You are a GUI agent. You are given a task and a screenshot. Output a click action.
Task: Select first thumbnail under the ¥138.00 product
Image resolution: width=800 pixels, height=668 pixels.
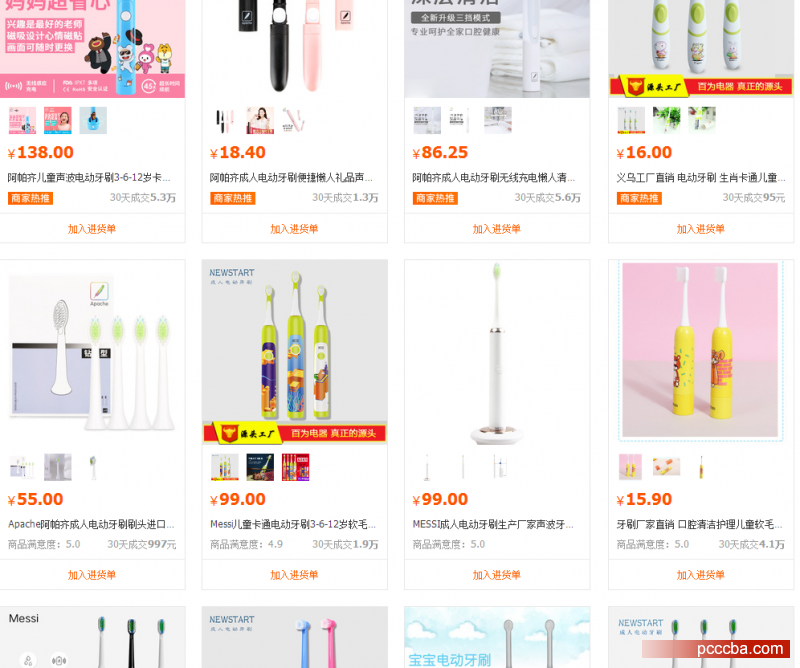pos(22,120)
